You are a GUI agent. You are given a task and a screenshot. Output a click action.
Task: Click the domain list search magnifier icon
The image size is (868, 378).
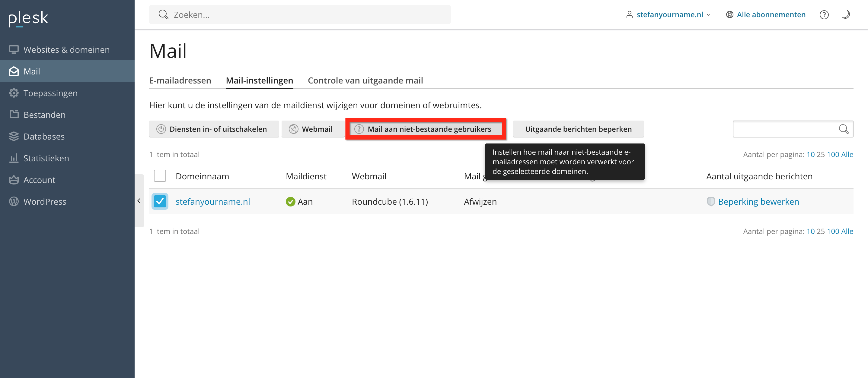pos(843,129)
